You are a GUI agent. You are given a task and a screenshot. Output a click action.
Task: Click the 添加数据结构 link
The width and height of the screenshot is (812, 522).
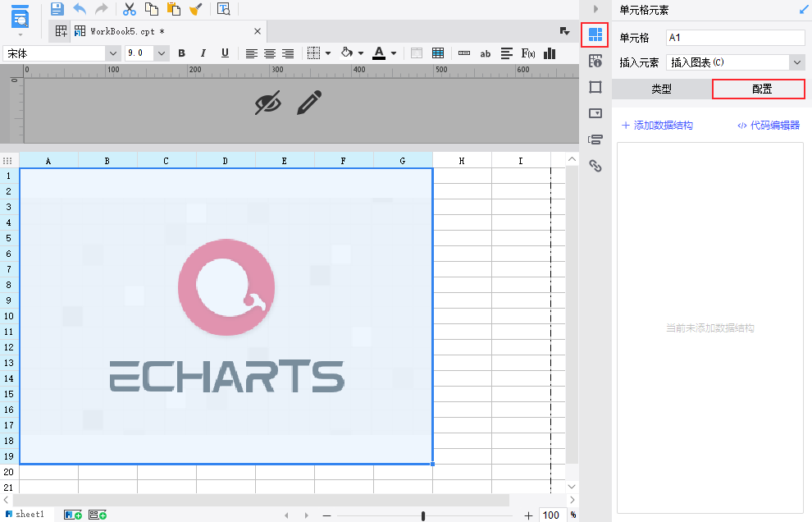pyautogui.click(x=657, y=126)
